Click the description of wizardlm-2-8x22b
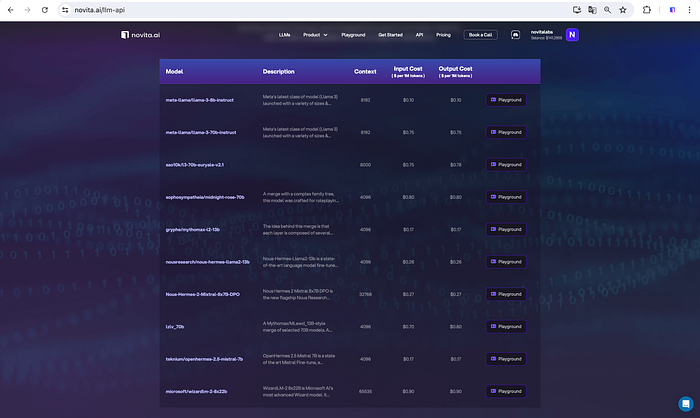Image resolution: width=700 pixels, height=418 pixels. (298, 391)
